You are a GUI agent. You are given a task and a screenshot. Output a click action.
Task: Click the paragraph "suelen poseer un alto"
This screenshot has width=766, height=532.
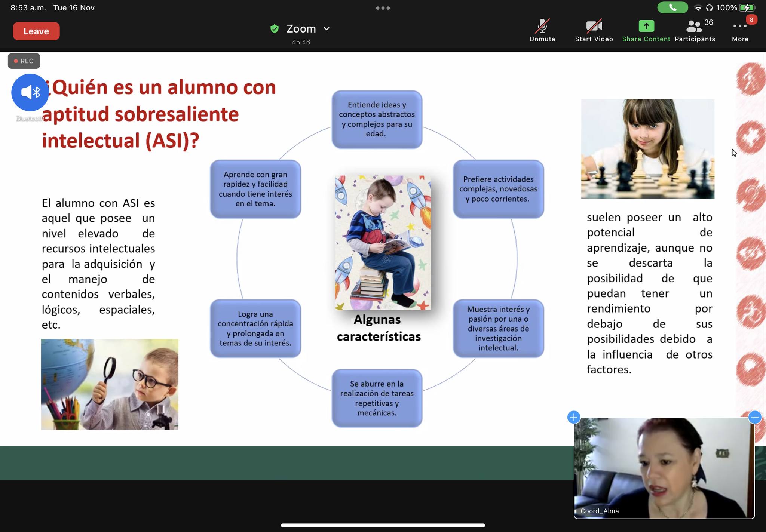[x=650, y=293]
